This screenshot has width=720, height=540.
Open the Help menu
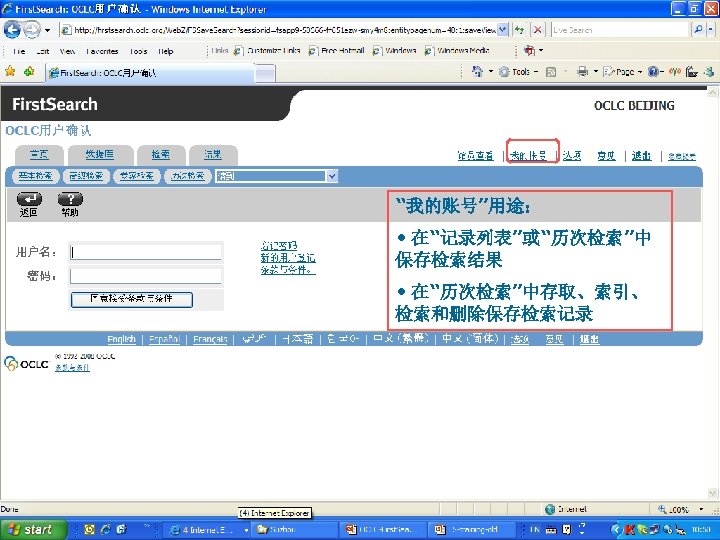(166, 51)
